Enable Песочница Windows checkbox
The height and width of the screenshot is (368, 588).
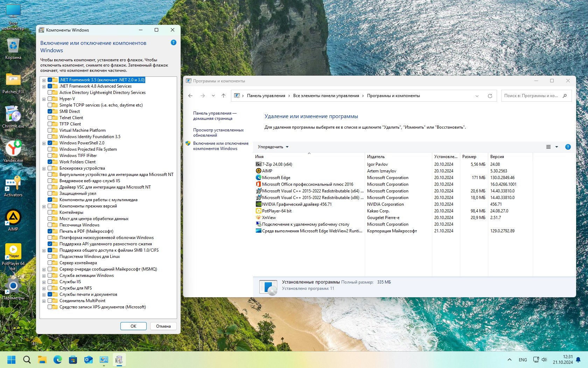click(50, 225)
